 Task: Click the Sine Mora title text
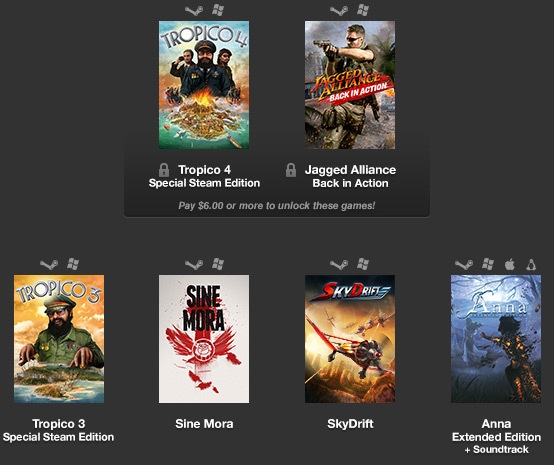[x=204, y=424]
